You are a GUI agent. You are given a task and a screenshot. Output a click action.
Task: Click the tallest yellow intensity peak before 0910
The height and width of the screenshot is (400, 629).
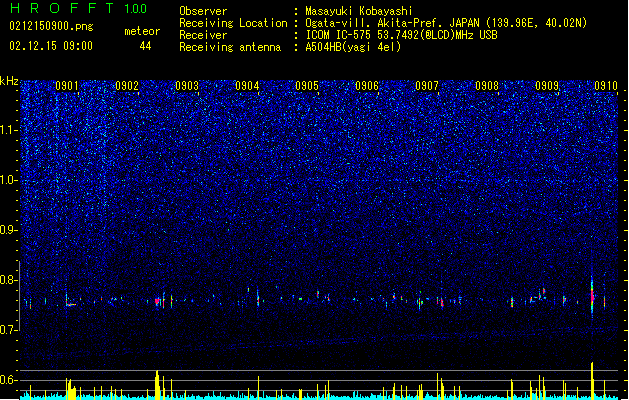click(592, 381)
